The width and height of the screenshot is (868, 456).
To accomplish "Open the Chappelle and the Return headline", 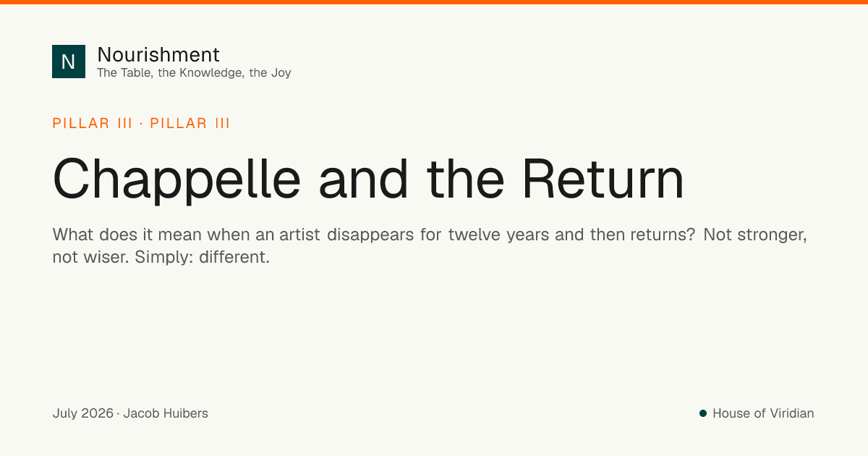I will 368,180.
